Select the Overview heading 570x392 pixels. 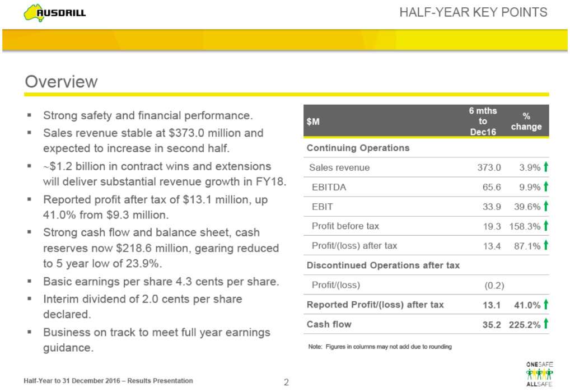[x=60, y=82]
